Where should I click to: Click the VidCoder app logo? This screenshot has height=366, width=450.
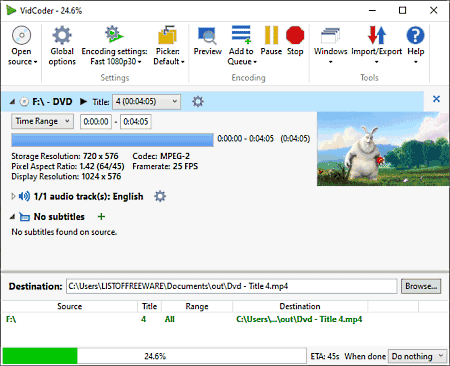coord(11,10)
